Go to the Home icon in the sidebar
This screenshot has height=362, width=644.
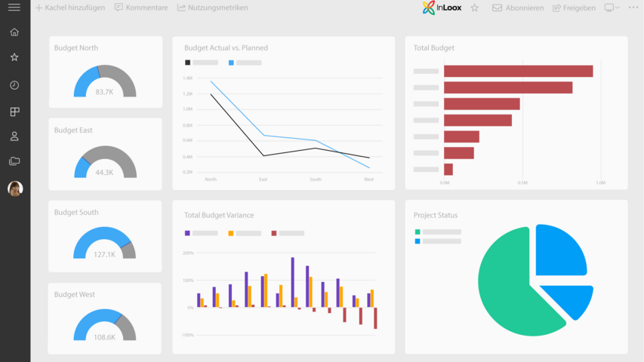[x=14, y=32]
